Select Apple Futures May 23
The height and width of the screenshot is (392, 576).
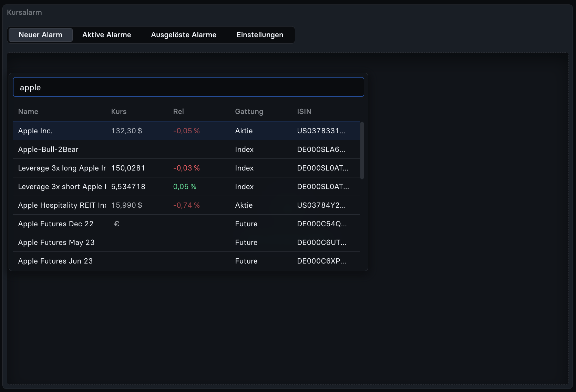click(x=186, y=243)
